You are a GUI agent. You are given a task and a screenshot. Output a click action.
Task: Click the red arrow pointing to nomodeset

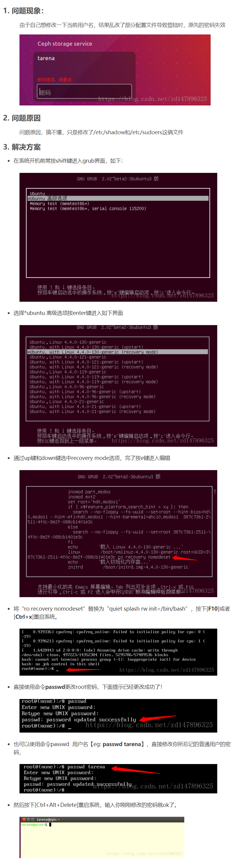point(184,558)
